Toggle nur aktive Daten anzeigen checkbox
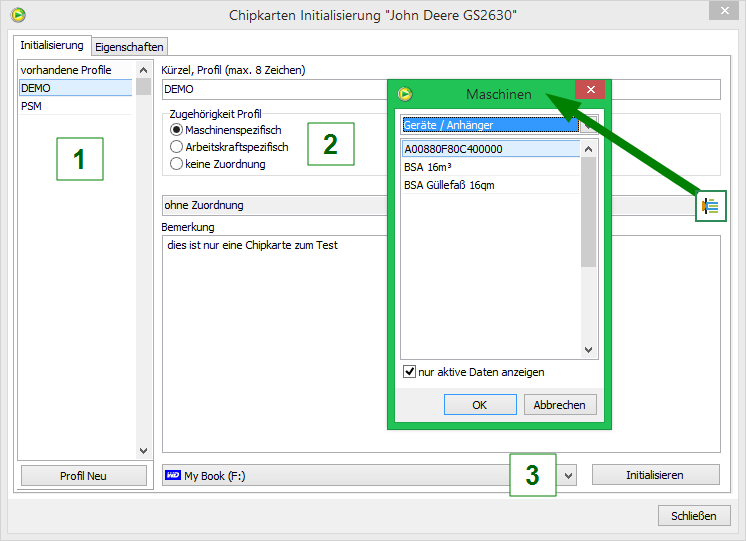 (x=409, y=372)
